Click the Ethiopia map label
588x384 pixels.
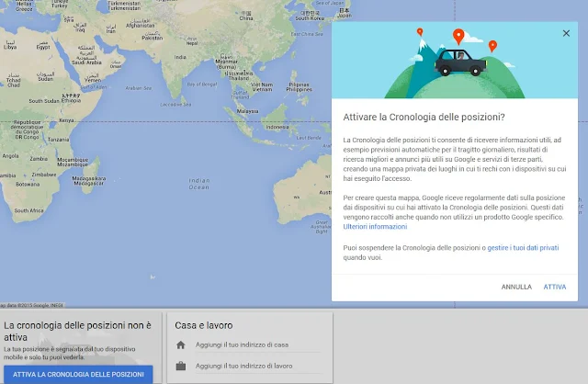71,100
